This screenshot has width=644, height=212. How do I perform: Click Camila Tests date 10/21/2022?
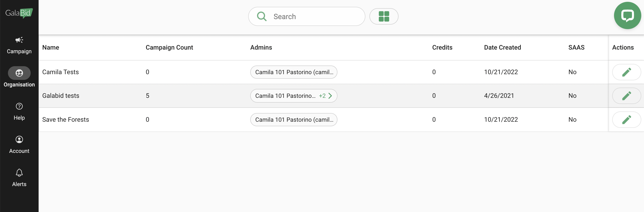[501, 72]
